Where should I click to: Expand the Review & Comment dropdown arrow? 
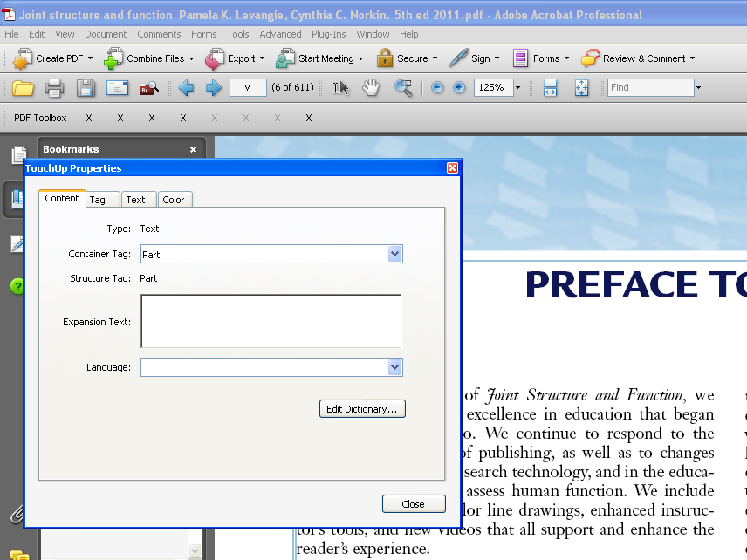(x=692, y=58)
